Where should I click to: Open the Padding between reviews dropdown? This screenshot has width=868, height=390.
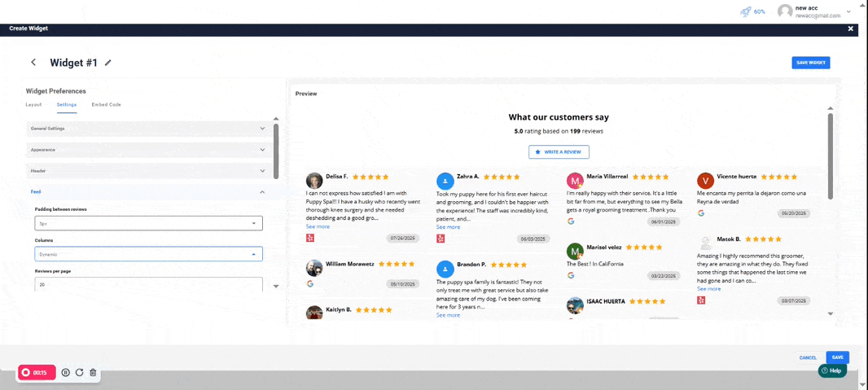pos(148,223)
